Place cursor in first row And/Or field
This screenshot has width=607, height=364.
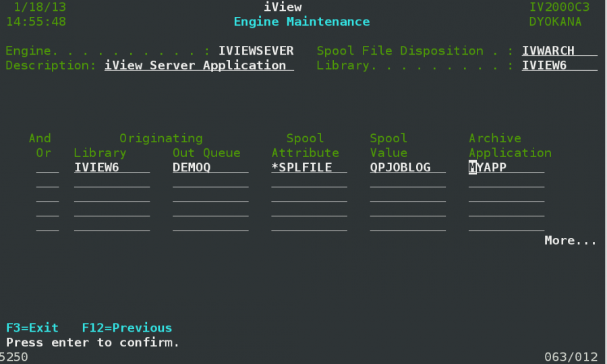click(x=47, y=167)
